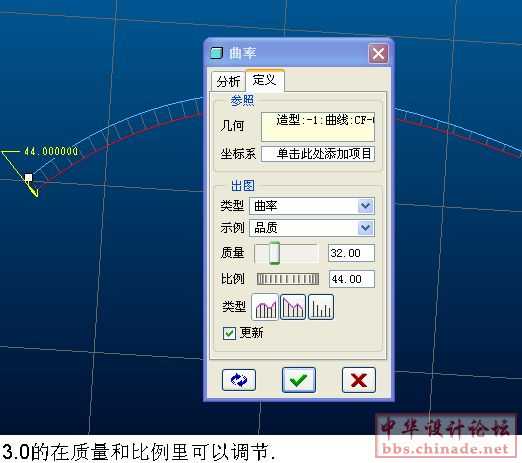Open the 类型 曲率 dropdown
The width and height of the screenshot is (522, 463).
tap(366, 206)
